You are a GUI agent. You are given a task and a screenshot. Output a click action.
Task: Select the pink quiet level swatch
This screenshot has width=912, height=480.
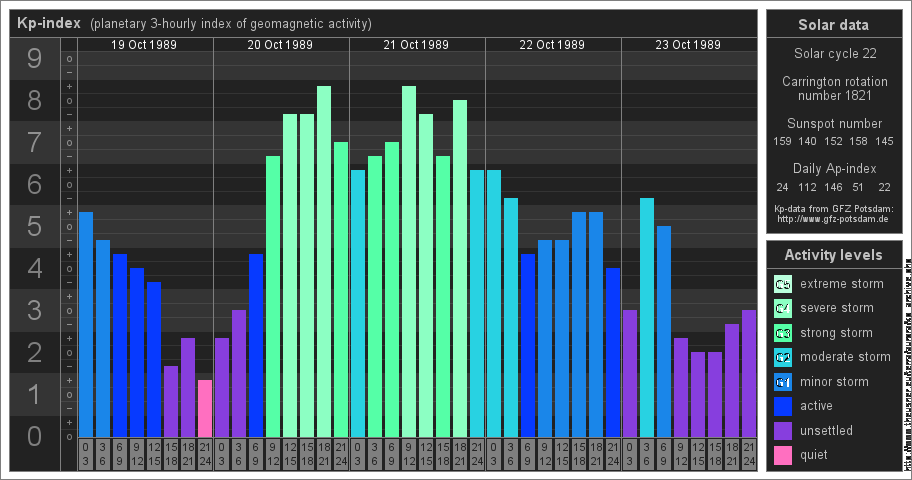pyautogui.click(x=783, y=455)
